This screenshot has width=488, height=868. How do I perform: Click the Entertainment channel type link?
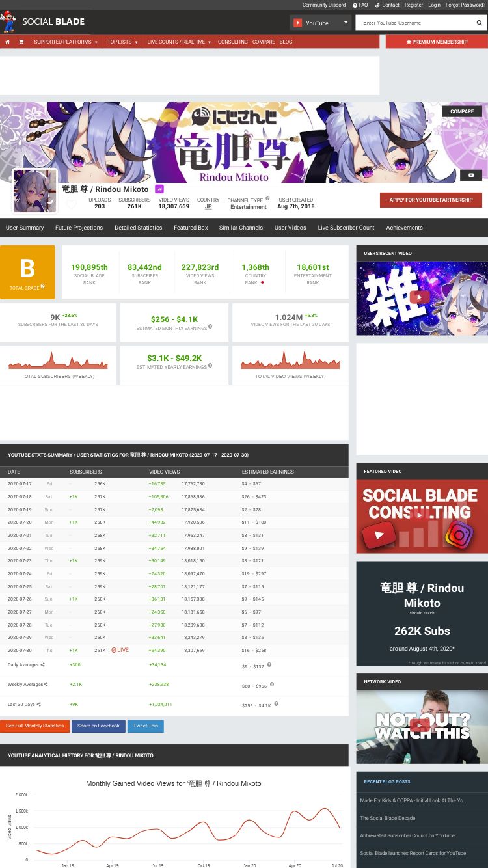coord(249,207)
